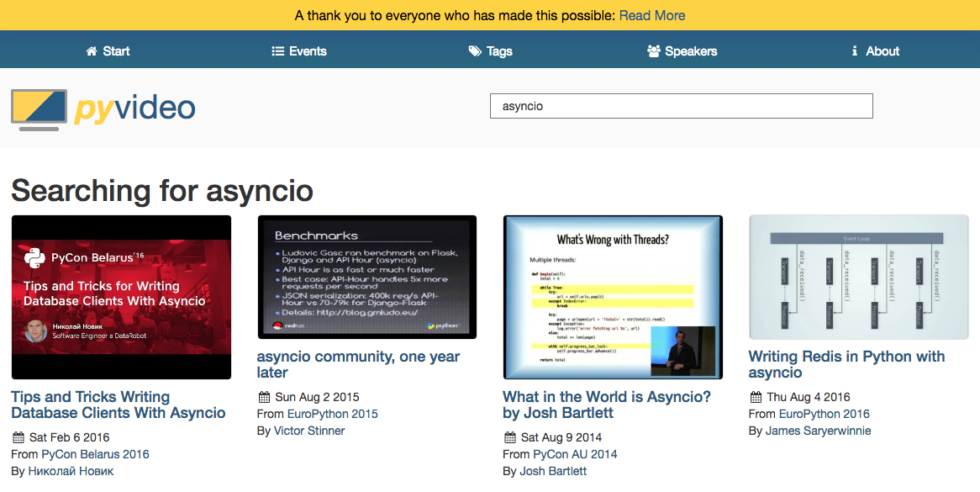Click the thank you banner message text
This screenshot has height=492, width=980.
(x=455, y=16)
